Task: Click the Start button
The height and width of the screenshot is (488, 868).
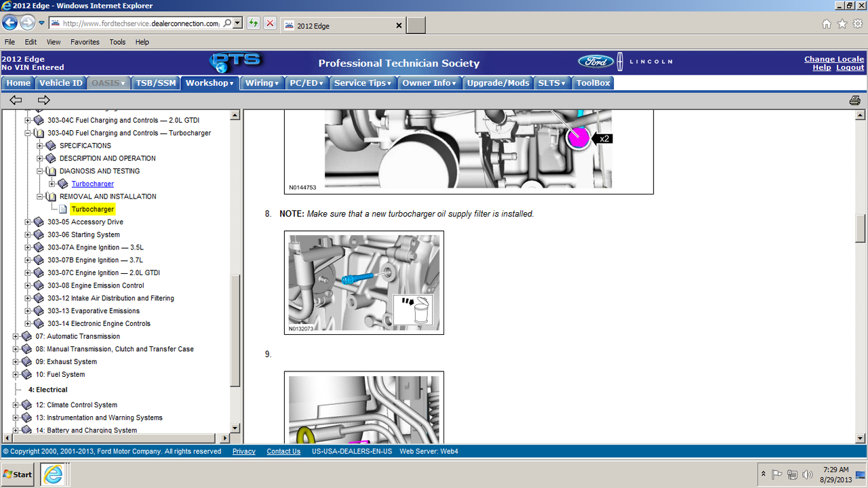Action: click(x=18, y=474)
